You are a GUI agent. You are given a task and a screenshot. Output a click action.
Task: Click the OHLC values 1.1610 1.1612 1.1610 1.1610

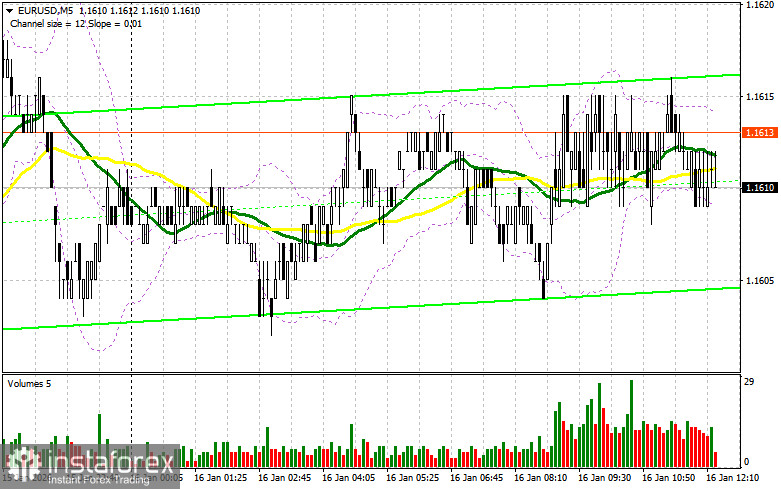pyautogui.click(x=139, y=10)
